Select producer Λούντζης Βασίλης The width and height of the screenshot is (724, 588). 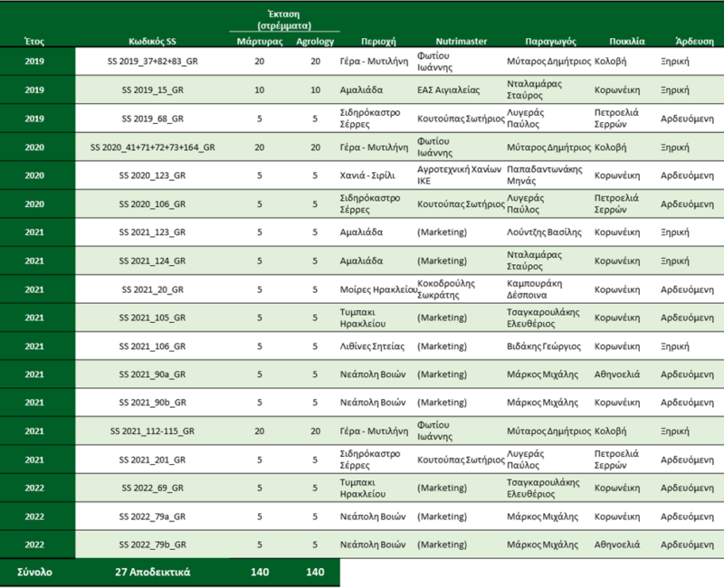546,232
